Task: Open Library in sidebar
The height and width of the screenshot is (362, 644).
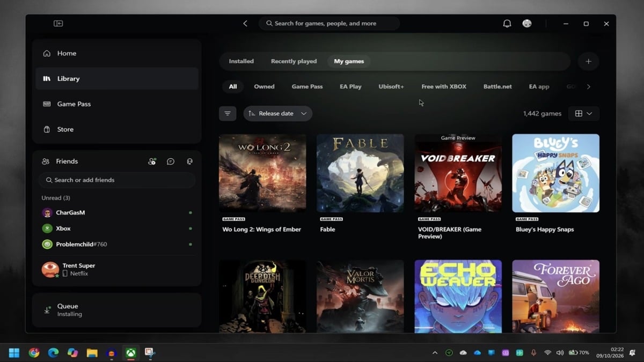Action: [x=117, y=78]
